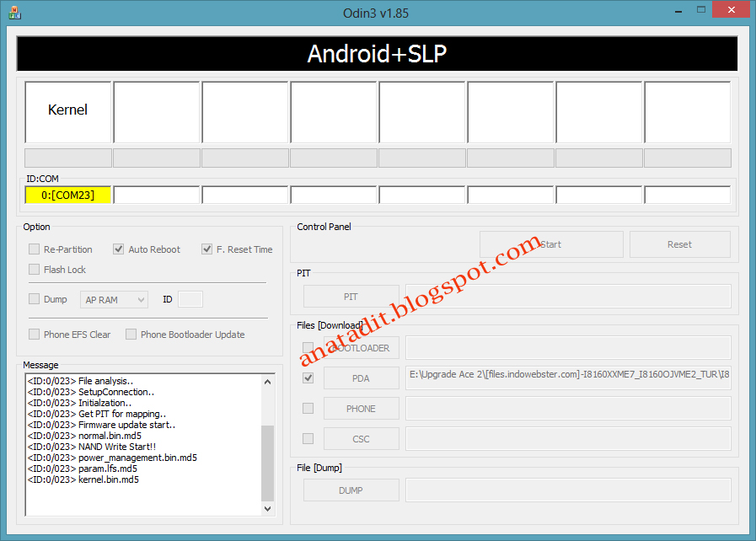Click the Odin3 app icon in title bar
Image resolution: width=756 pixels, height=541 pixels.
(x=14, y=13)
